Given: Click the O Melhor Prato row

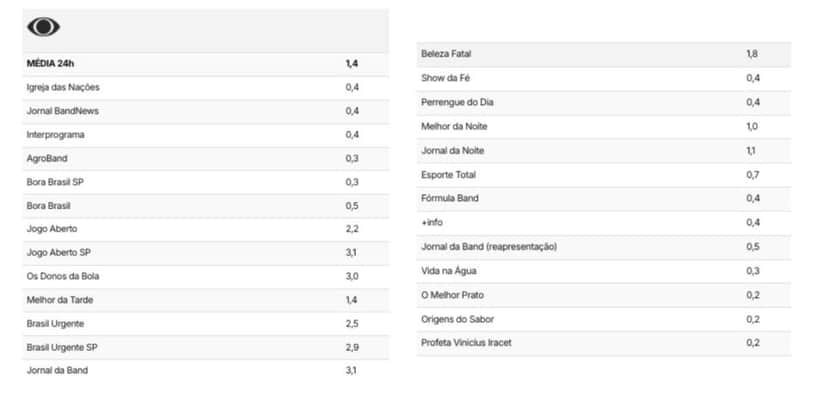Looking at the screenshot, I should [604, 295].
